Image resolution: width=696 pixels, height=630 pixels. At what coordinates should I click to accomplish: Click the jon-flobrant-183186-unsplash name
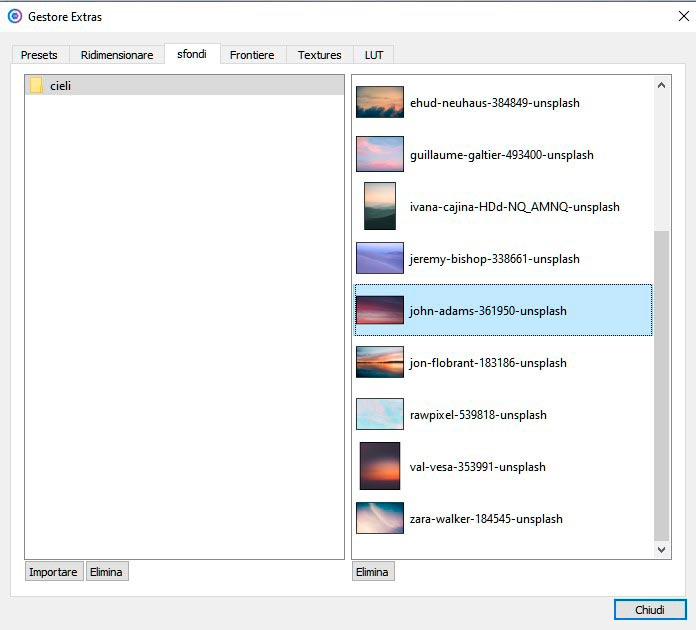(488, 363)
